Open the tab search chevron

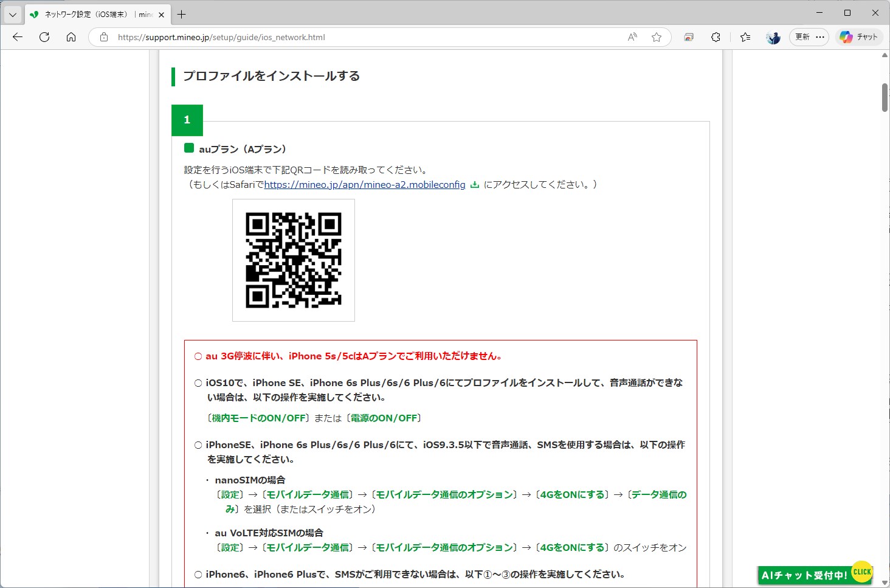tap(12, 13)
